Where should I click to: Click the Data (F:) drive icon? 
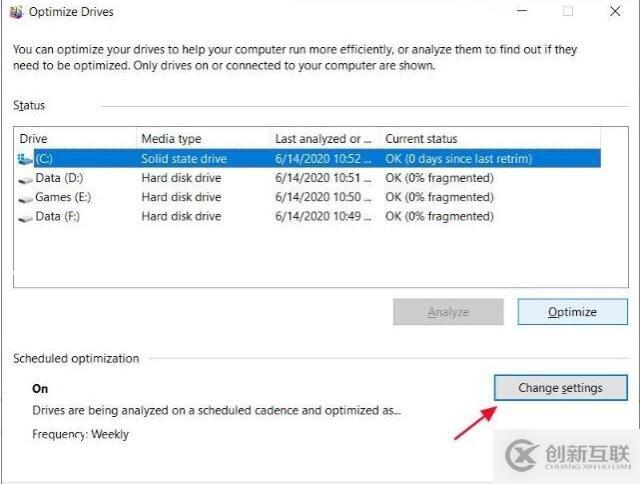pos(26,216)
